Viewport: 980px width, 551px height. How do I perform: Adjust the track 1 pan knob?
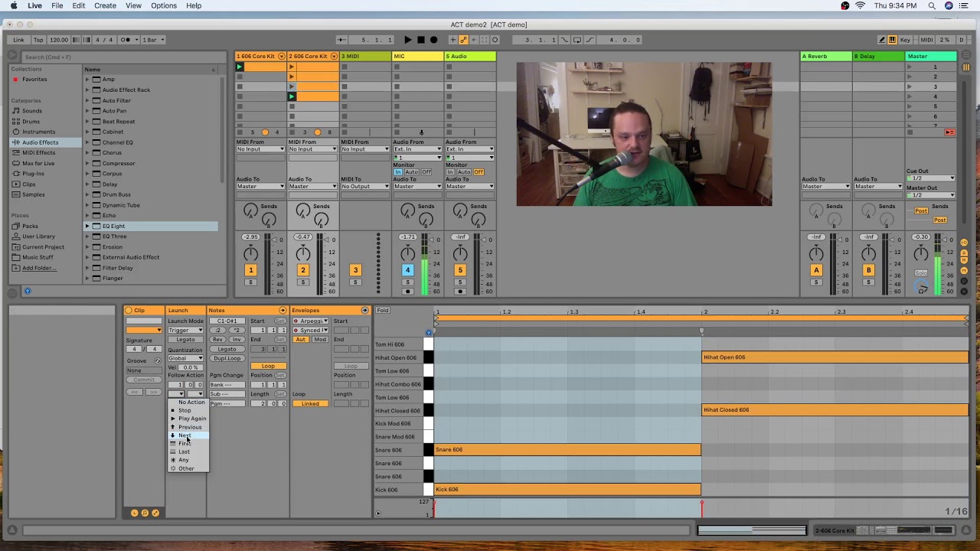(x=250, y=254)
